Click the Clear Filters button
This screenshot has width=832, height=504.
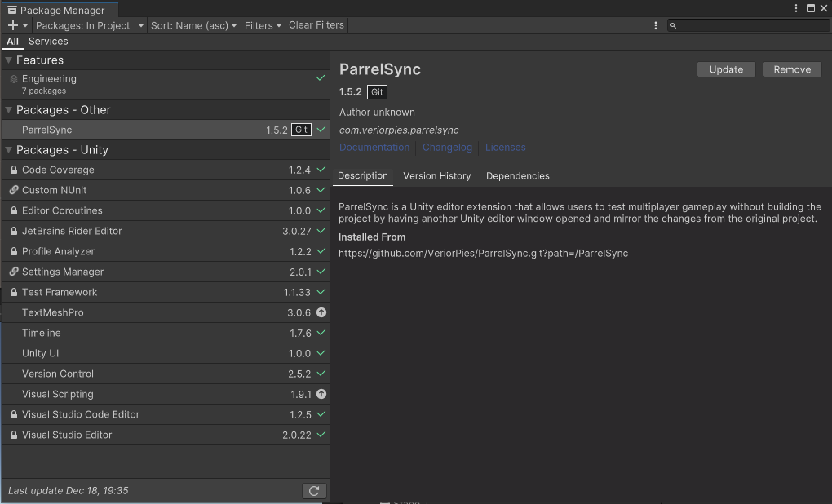316,25
